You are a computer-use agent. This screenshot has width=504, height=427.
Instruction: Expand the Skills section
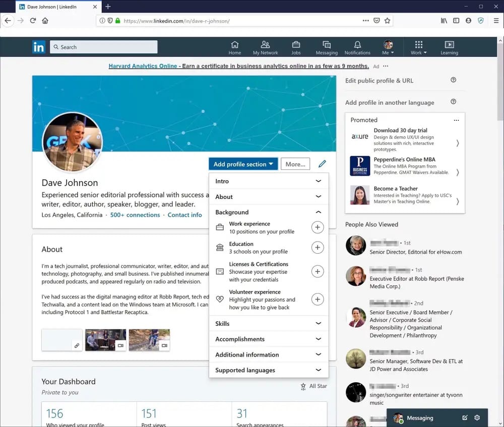tap(269, 324)
